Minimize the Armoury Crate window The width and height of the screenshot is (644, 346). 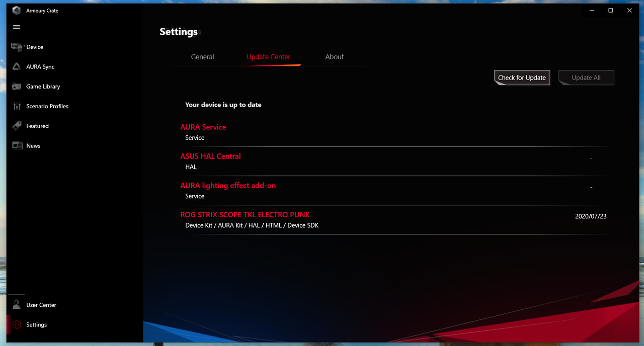pos(591,10)
